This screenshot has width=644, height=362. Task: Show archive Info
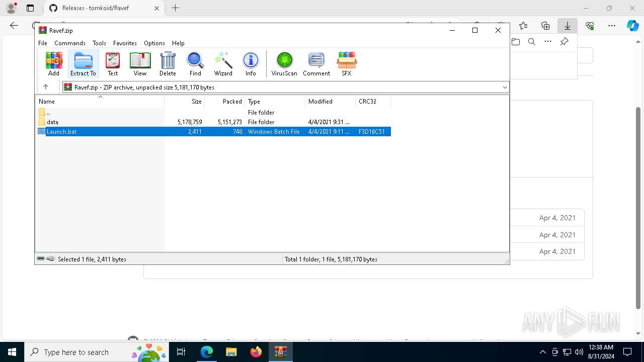coord(251,64)
